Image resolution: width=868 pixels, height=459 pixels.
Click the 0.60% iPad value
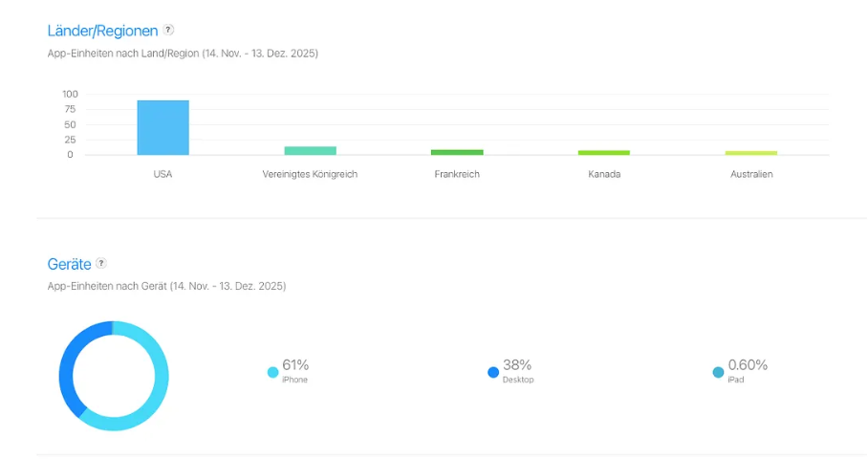point(748,364)
